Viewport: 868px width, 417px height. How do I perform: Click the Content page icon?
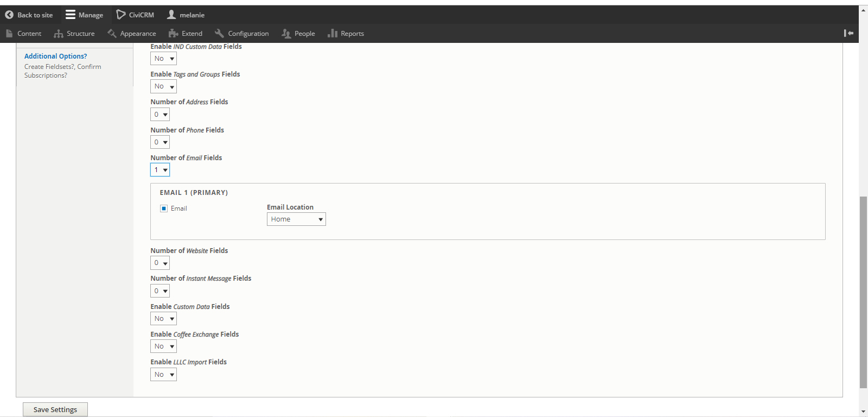point(9,34)
